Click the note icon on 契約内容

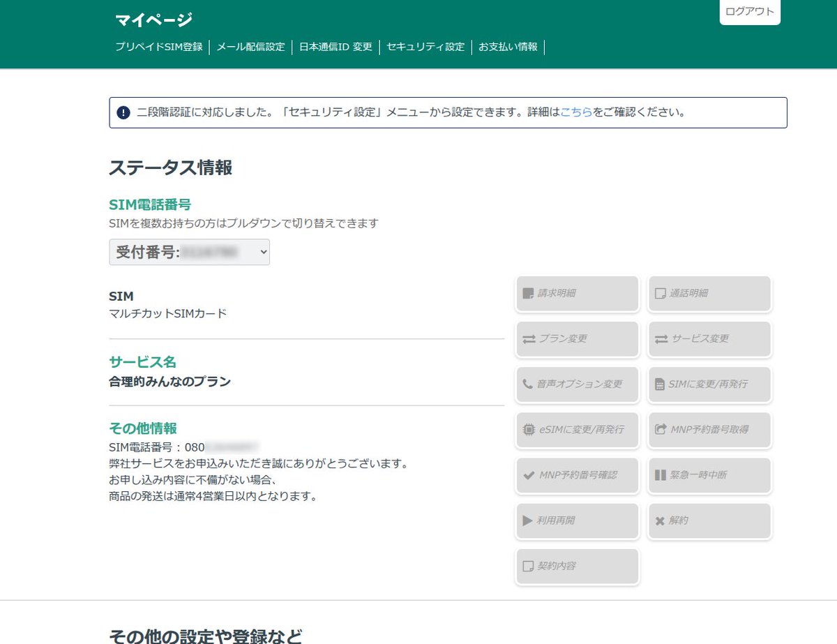(528, 566)
